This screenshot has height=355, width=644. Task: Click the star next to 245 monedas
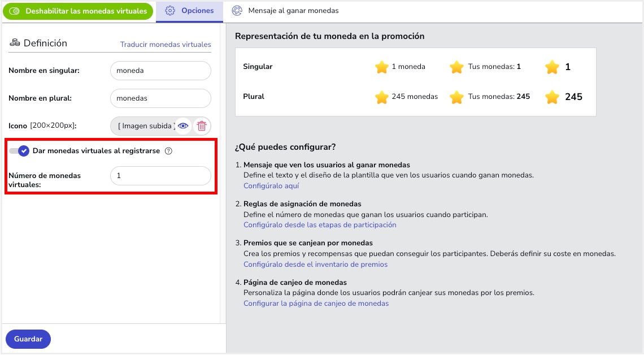coord(382,97)
